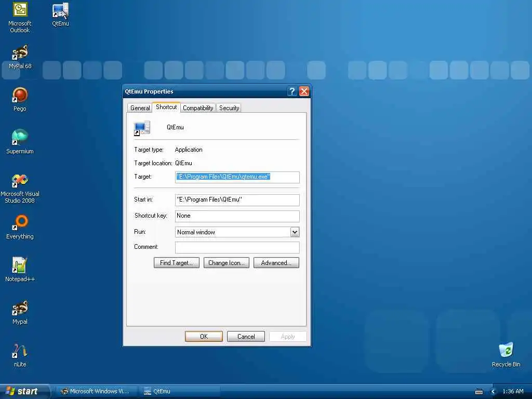Open the Run dropdown arrow
The image size is (532, 399).
295,232
